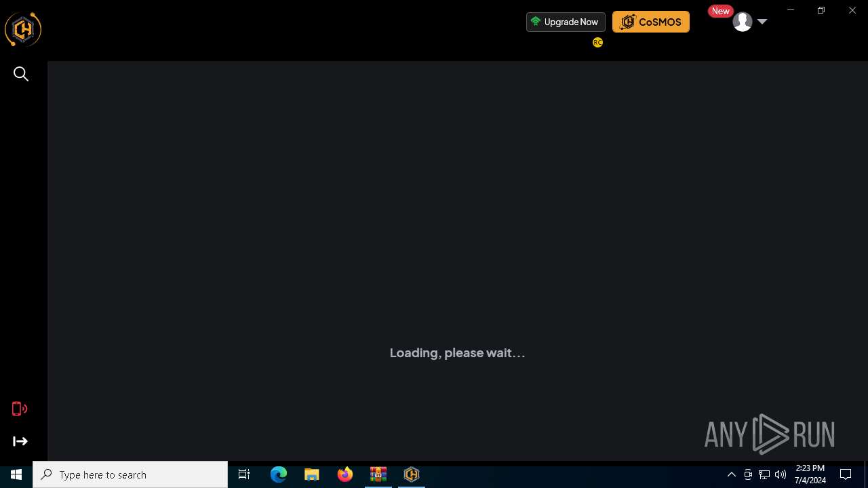Click the taskbar clock 2:23 PM
Viewport: 868px width, 488px height.
coord(810,474)
